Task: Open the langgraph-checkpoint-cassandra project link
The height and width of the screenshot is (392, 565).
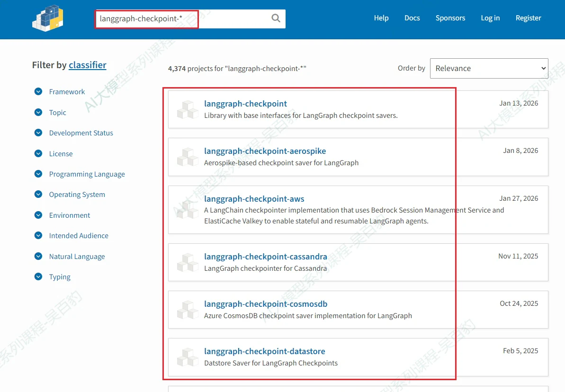Action: coord(266,257)
